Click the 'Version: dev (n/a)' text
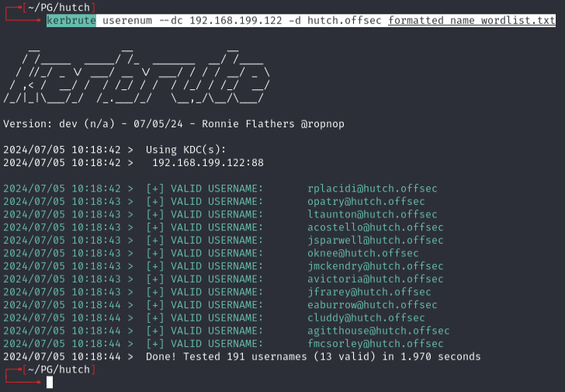Image resolution: width=565 pixels, height=392 pixels. 59,124
